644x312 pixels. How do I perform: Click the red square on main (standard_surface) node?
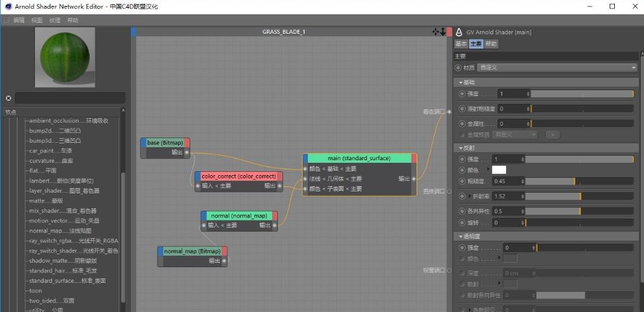pos(414,158)
